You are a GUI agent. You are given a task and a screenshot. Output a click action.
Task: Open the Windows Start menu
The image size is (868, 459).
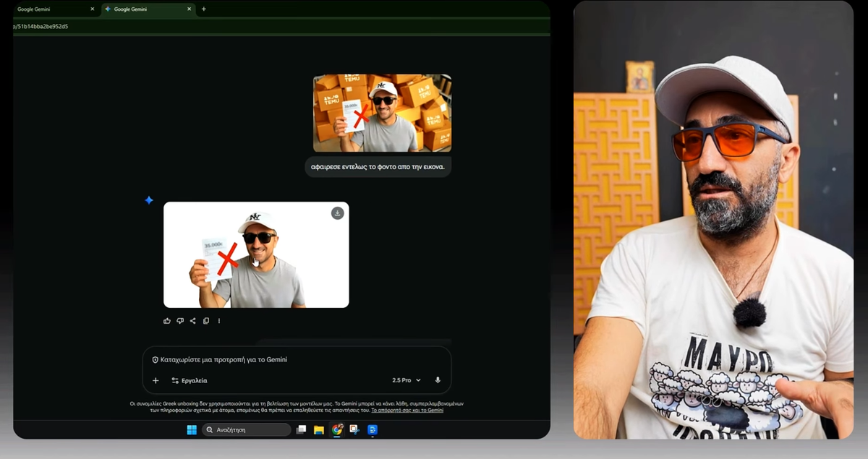192,429
